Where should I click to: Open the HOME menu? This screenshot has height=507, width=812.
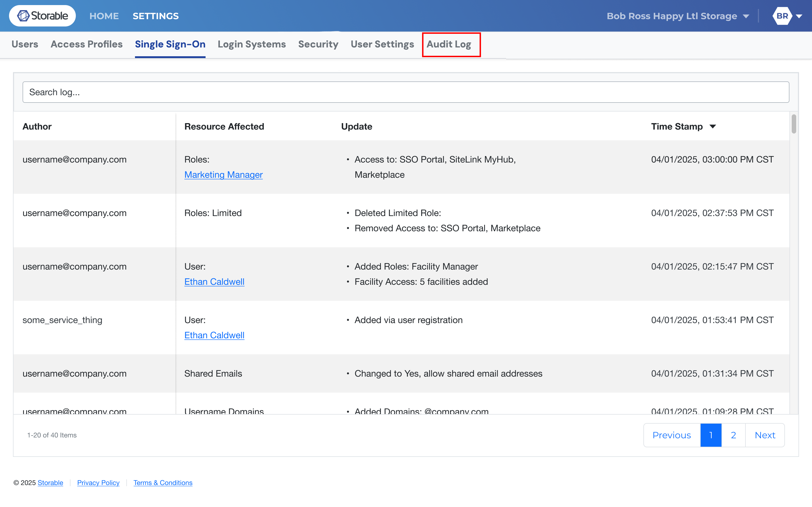click(x=104, y=16)
